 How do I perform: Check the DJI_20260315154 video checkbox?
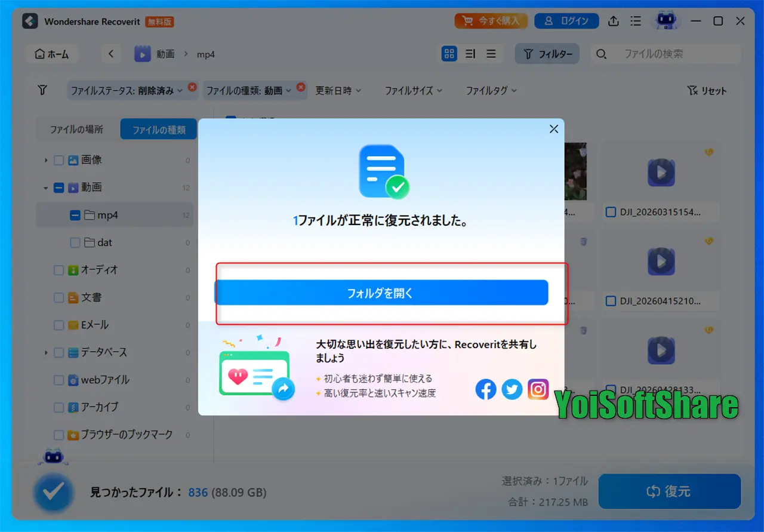(x=610, y=211)
